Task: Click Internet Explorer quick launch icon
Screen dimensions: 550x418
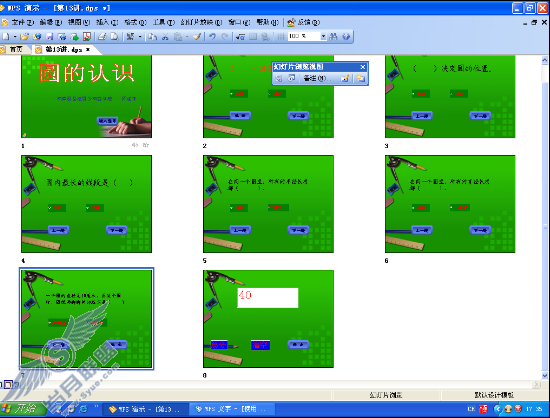Action: tap(83, 409)
